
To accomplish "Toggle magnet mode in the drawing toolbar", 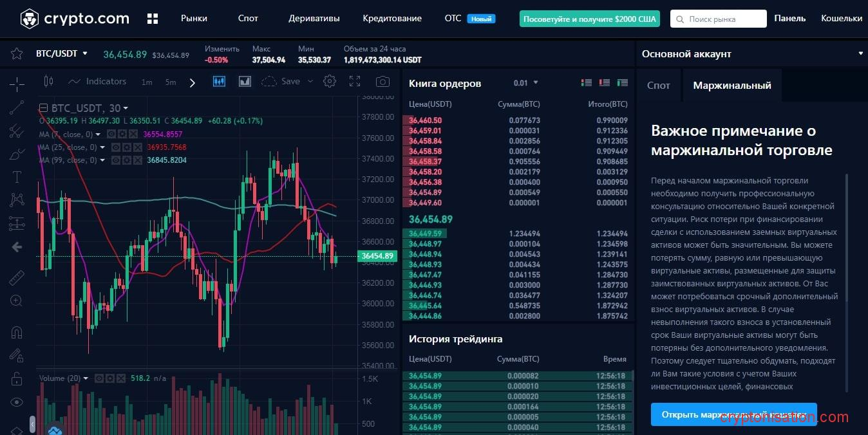I will pyautogui.click(x=17, y=333).
